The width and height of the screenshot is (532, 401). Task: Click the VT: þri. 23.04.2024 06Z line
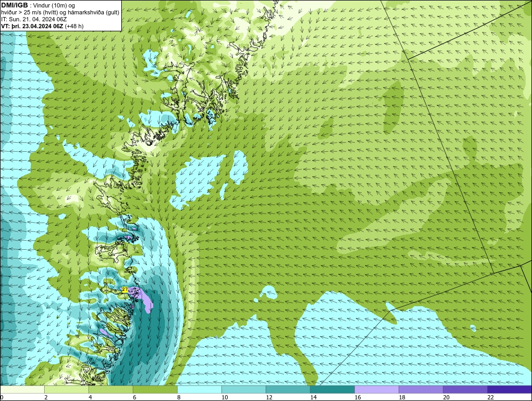pyautogui.click(x=42, y=26)
